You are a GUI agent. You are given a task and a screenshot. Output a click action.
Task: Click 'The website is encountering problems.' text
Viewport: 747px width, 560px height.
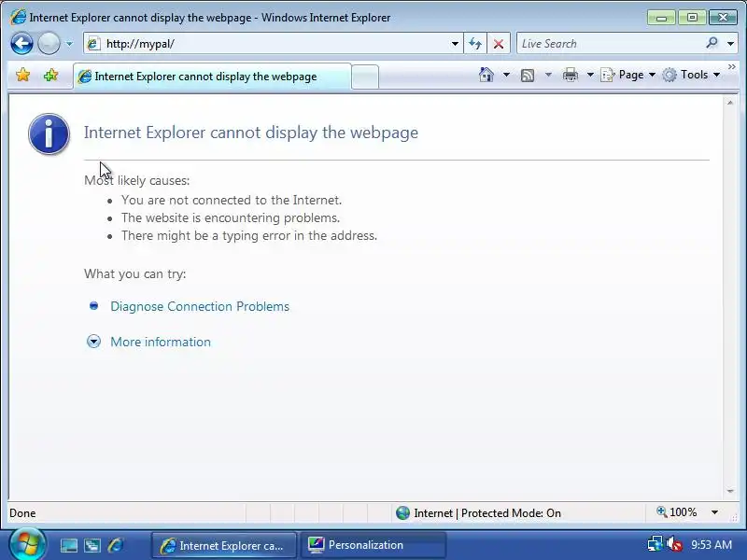click(x=231, y=217)
